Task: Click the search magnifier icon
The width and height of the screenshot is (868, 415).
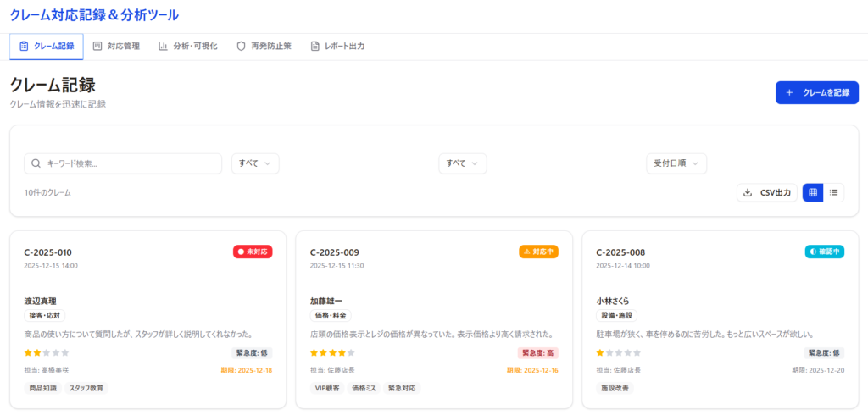Action: 36,163
